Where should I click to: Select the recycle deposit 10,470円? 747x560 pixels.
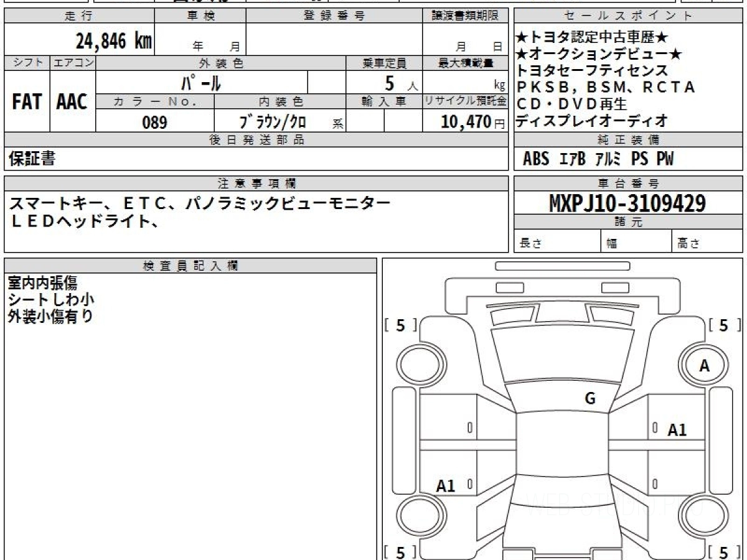pos(473,122)
